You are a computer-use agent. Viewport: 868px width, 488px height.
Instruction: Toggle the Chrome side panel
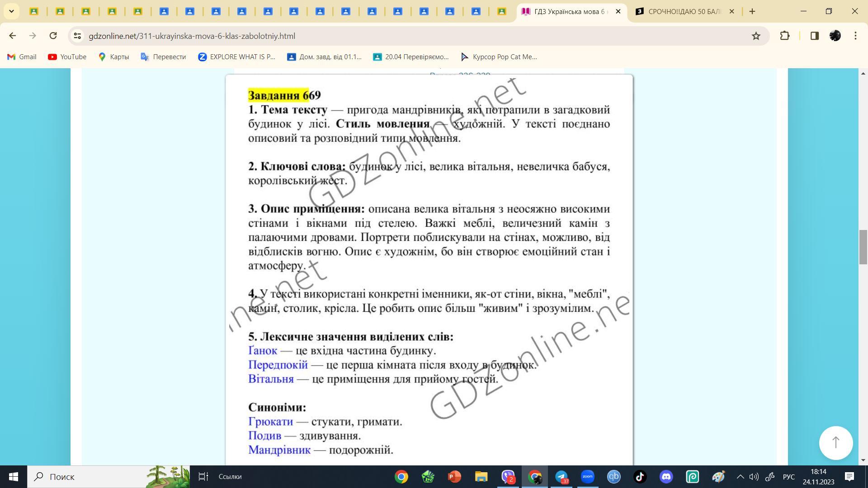click(x=815, y=36)
